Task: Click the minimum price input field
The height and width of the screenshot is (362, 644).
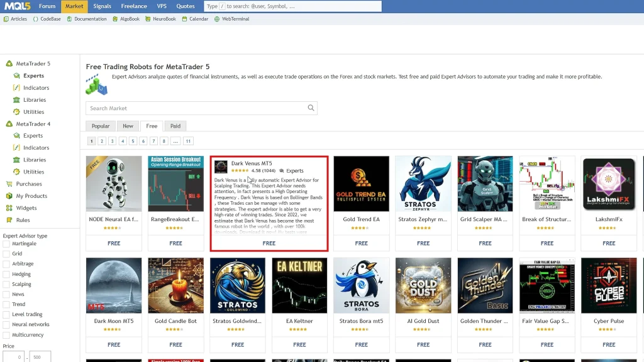Action: [12, 357]
